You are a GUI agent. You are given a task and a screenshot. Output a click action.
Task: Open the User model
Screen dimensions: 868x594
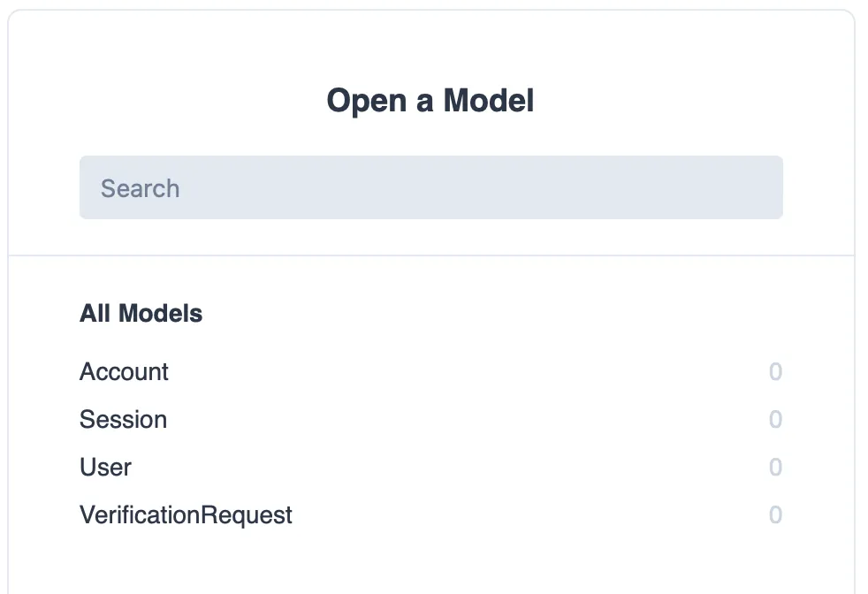pyautogui.click(x=430, y=467)
